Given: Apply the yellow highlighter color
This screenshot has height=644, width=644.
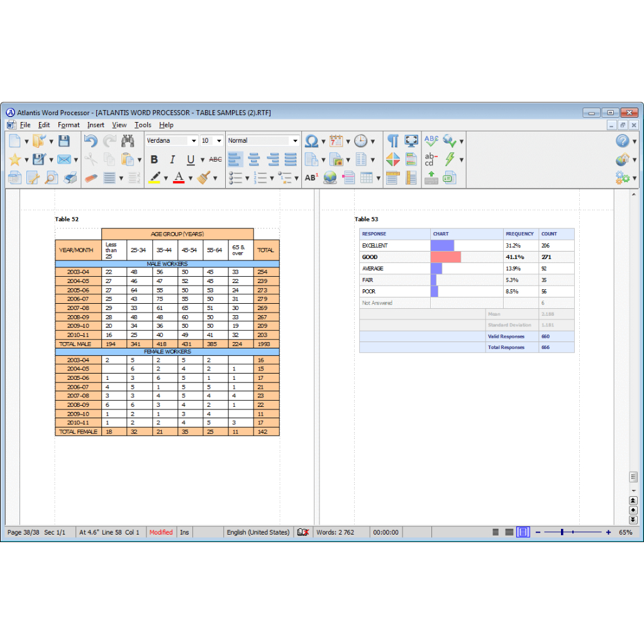Looking at the screenshot, I should pyautogui.click(x=155, y=177).
